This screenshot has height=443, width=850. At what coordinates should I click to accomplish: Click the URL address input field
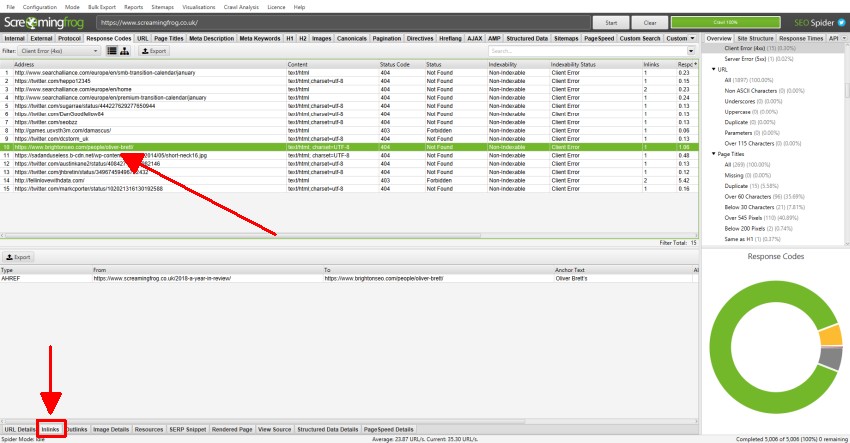pyautogui.click(x=343, y=23)
